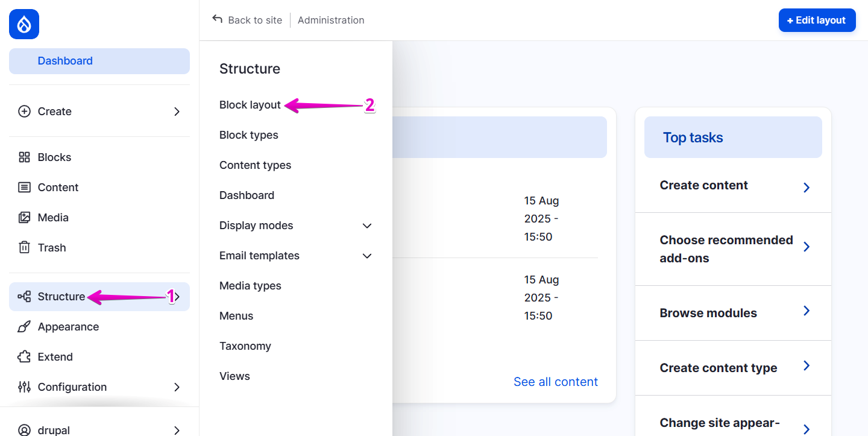Viewport: 868px width, 436px height.
Task: Click the Extend puzzle-piece icon
Action: point(24,356)
